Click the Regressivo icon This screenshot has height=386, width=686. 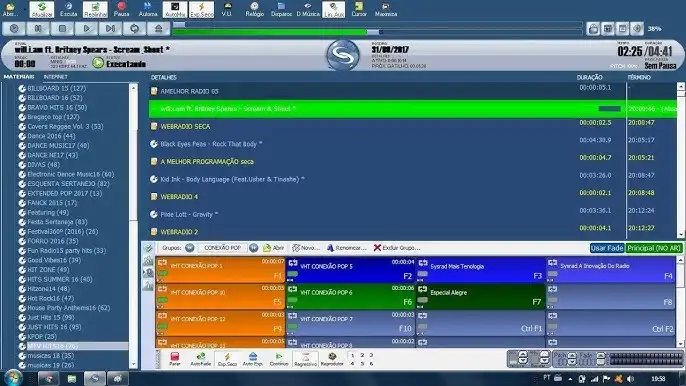point(305,359)
